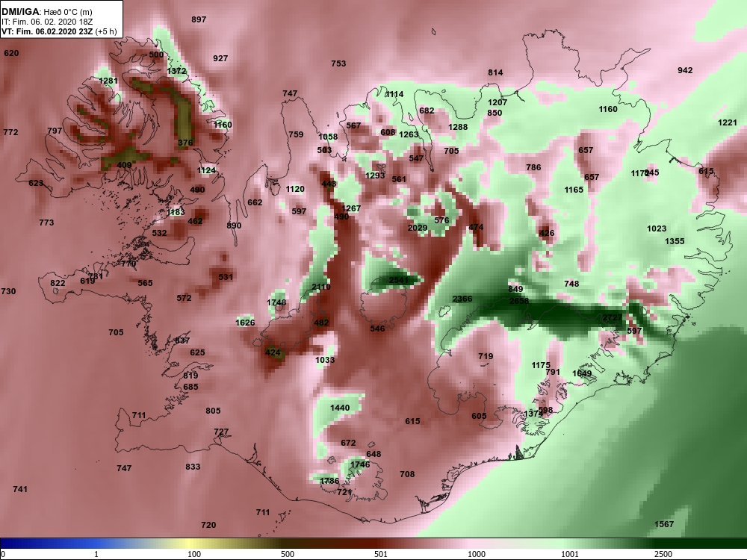Screen dimensions: 747x560
Task: Select the 1033 height label
Action: 325,360
